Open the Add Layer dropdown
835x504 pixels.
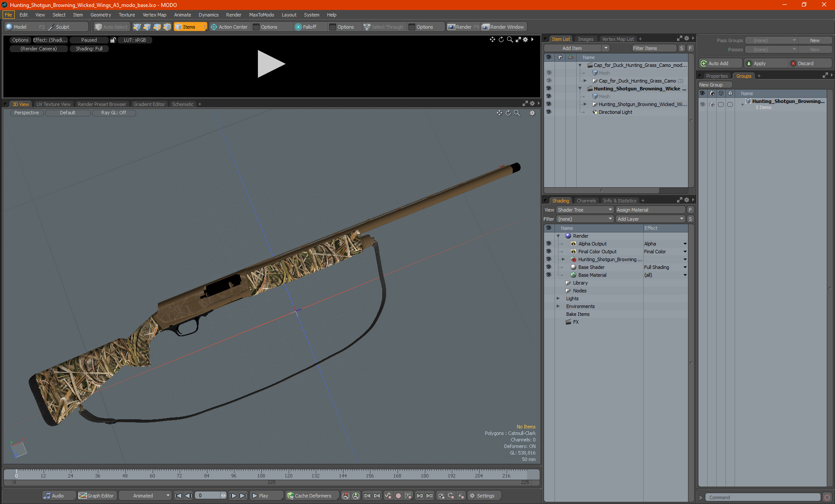click(651, 219)
